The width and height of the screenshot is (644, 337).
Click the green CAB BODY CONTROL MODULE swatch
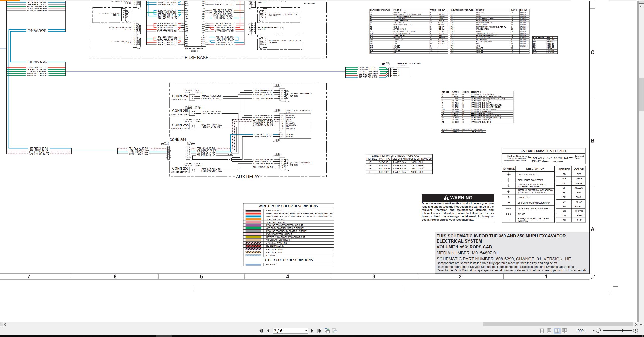(x=253, y=228)
